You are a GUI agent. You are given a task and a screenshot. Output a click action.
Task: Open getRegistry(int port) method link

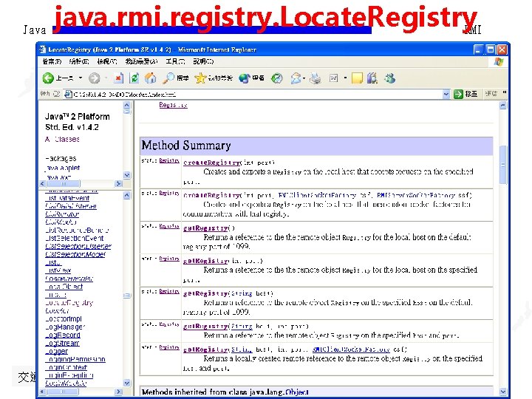pos(205,261)
